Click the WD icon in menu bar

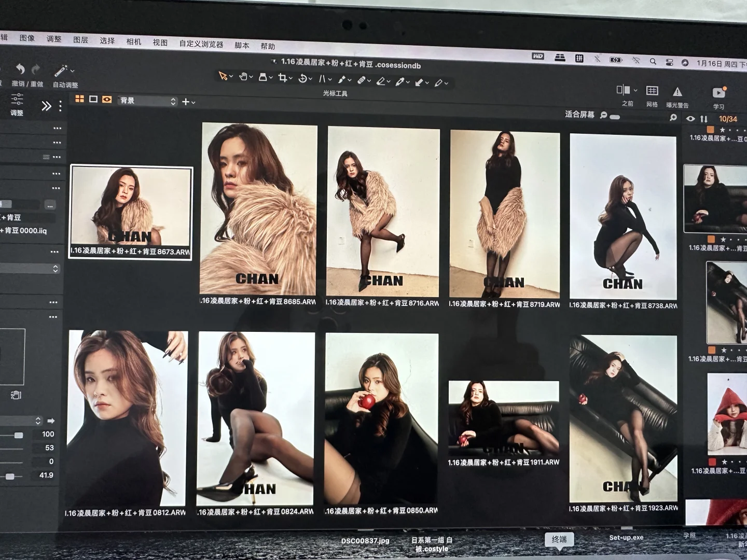[538, 56]
